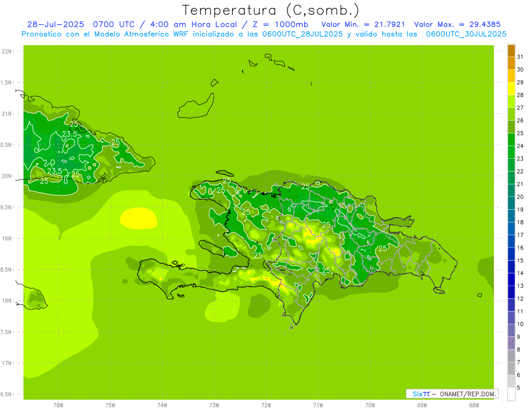Click the "17N" latitude axis label
Viewport: 532px width, 411px height.
(7, 363)
